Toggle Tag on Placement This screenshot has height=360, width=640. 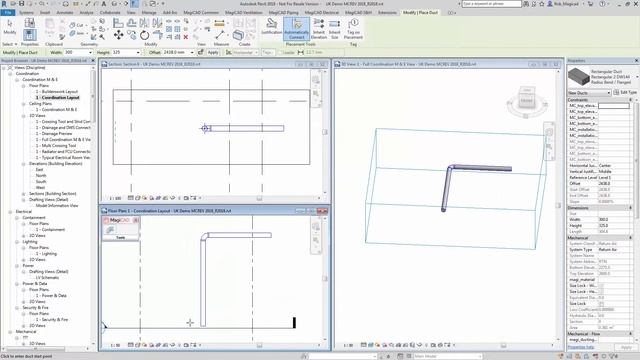point(353,29)
